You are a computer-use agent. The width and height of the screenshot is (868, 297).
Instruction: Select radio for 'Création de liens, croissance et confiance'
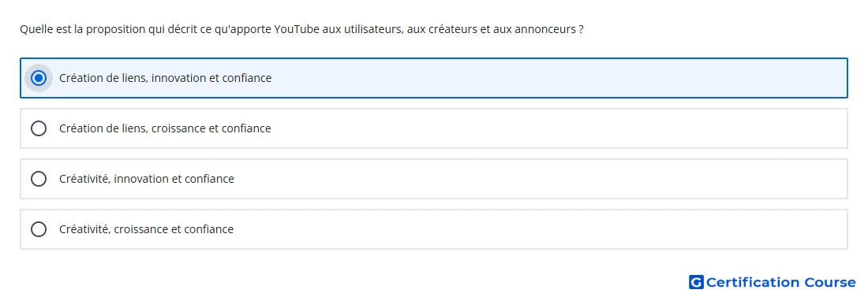pos(39,128)
